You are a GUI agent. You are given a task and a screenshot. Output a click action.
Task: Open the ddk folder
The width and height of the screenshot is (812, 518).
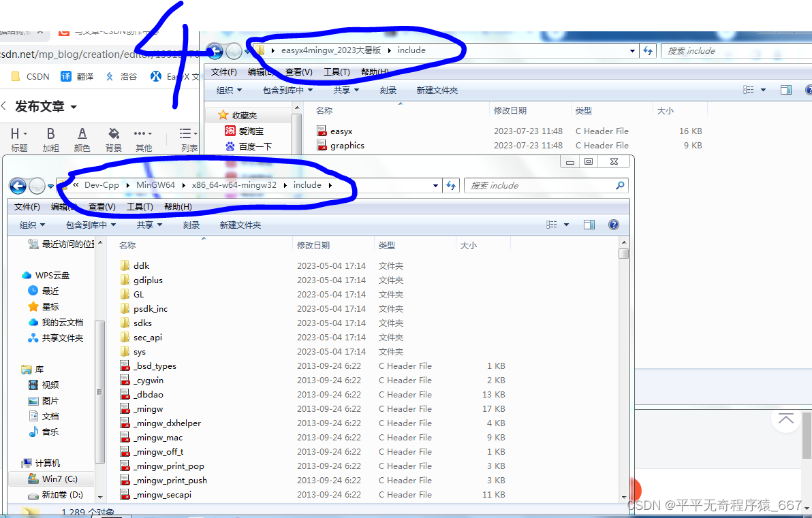(x=141, y=266)
